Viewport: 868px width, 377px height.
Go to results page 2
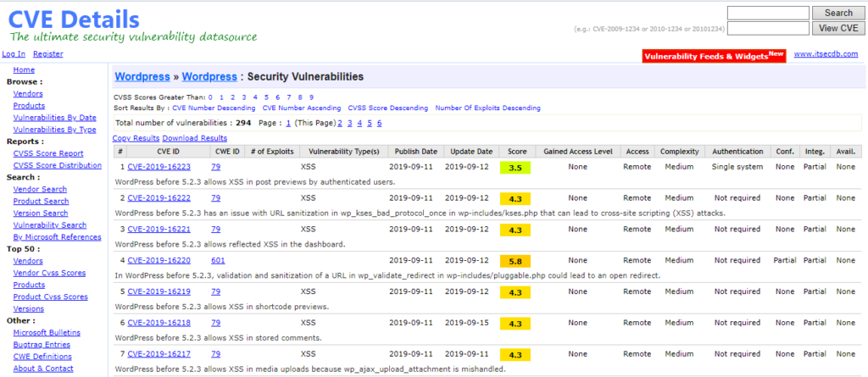(x=340, y=123)
